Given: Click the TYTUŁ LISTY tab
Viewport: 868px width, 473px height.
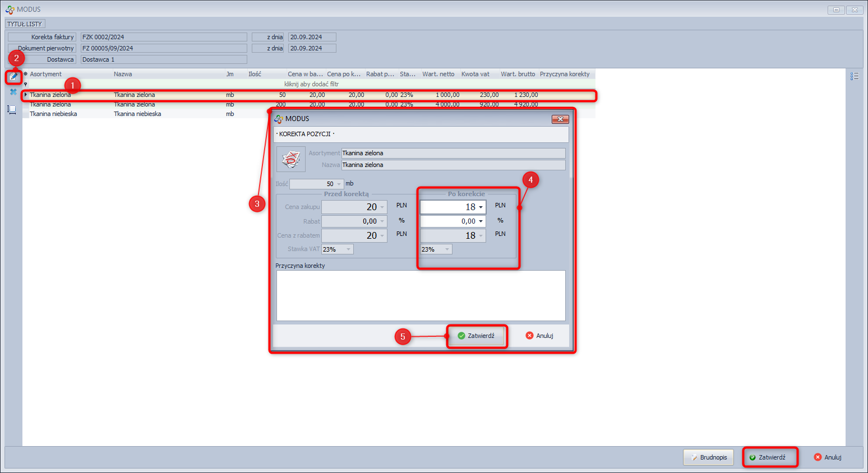Looking at the screenshot, I should point(25,24).
